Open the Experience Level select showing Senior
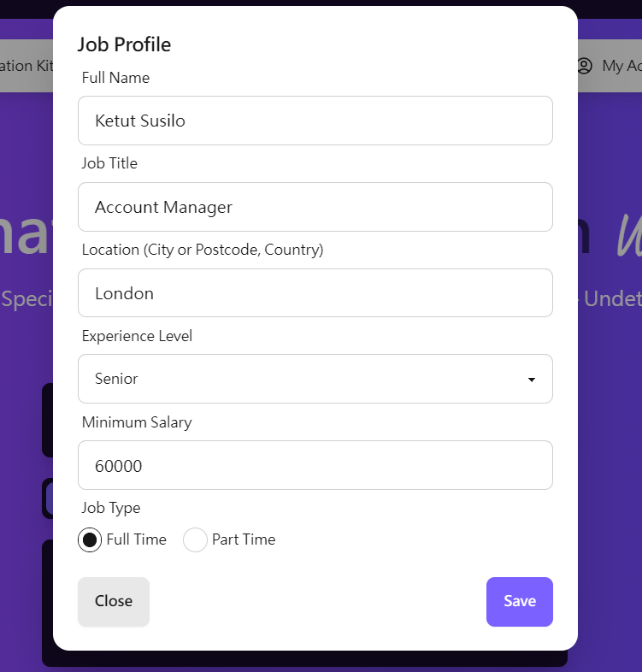Screen dimensions: 642x672 point(315,379)
